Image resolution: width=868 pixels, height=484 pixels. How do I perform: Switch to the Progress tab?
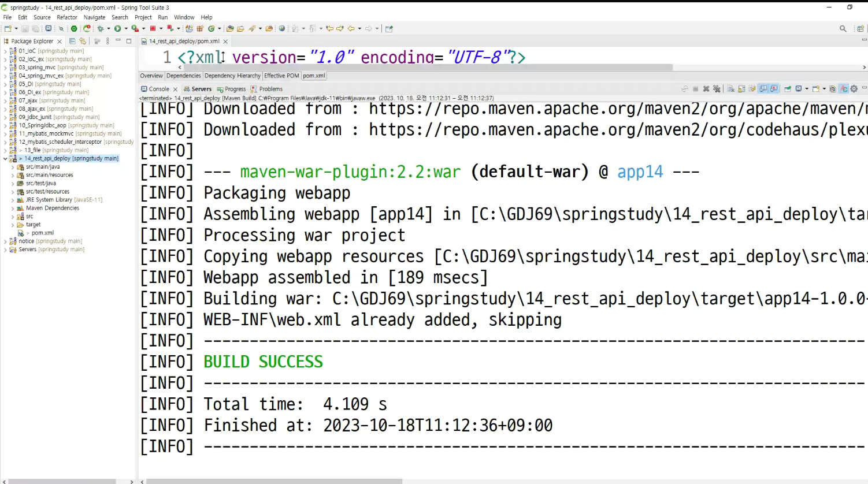(231, 89)
